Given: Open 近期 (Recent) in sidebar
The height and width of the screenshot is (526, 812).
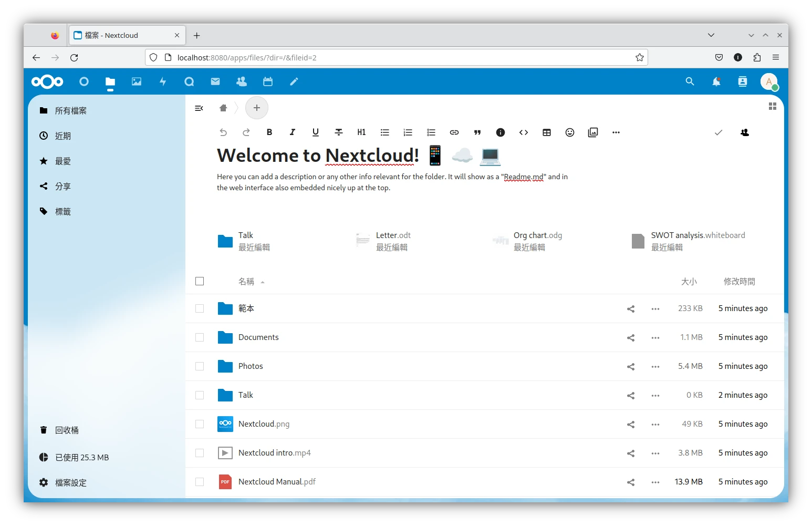Looking at the screenshot, I should (63, 136).
